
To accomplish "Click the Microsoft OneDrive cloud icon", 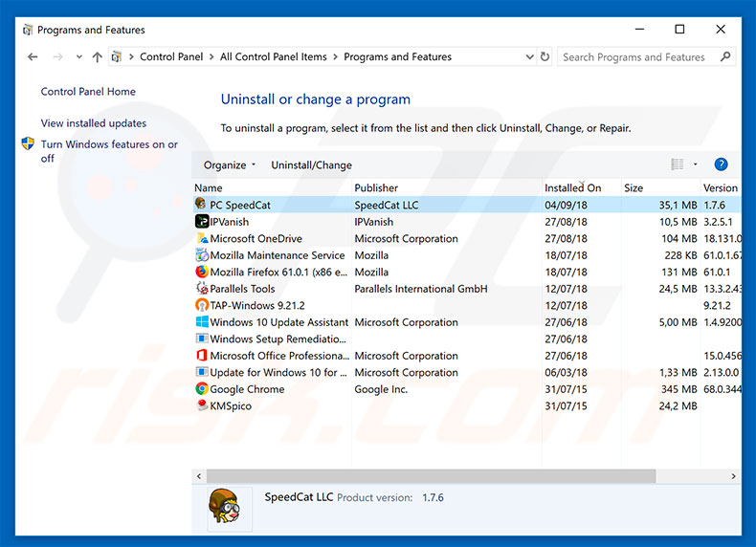I will [x=202, y=238].
